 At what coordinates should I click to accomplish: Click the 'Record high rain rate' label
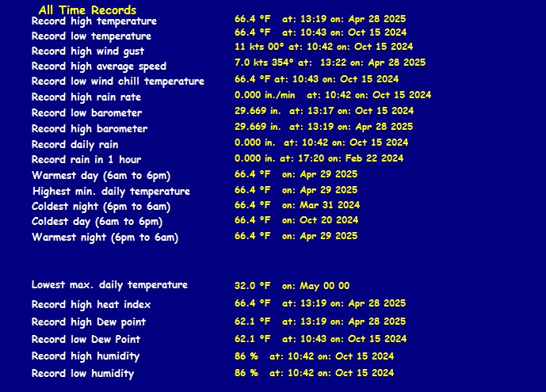click(86, 97)
